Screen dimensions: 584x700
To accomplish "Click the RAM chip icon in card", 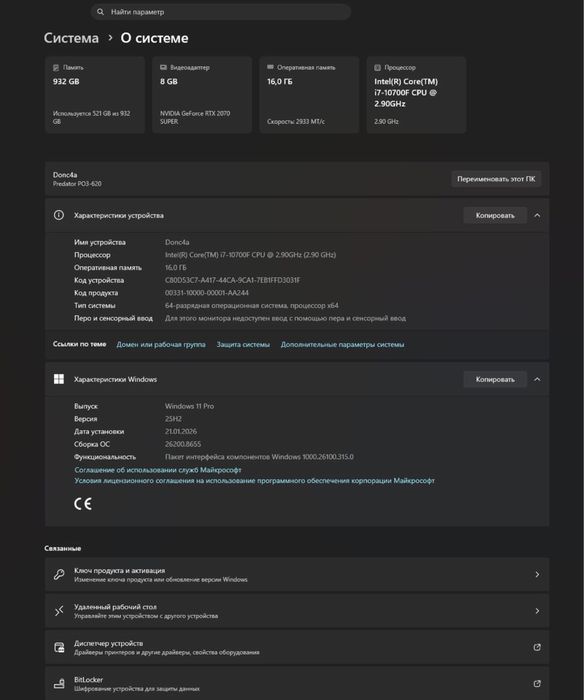I will click(x=270, y=67).
